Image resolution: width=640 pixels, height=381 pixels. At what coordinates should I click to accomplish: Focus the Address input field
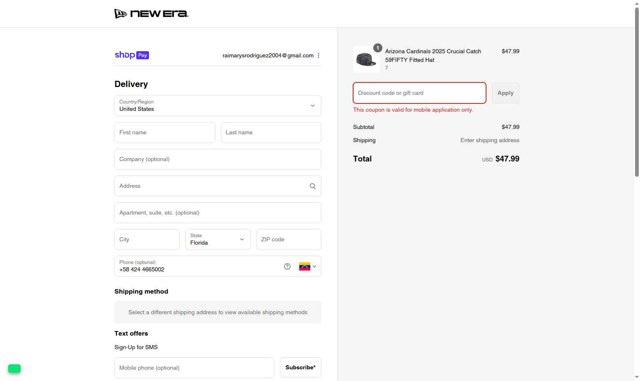[218, 186]
